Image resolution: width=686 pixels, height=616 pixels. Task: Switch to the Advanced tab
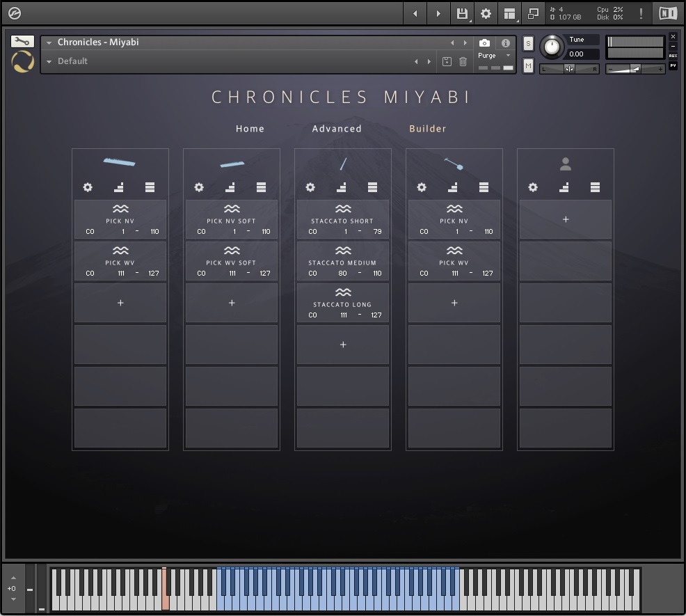pyautogui.click(x=337, y=129)
